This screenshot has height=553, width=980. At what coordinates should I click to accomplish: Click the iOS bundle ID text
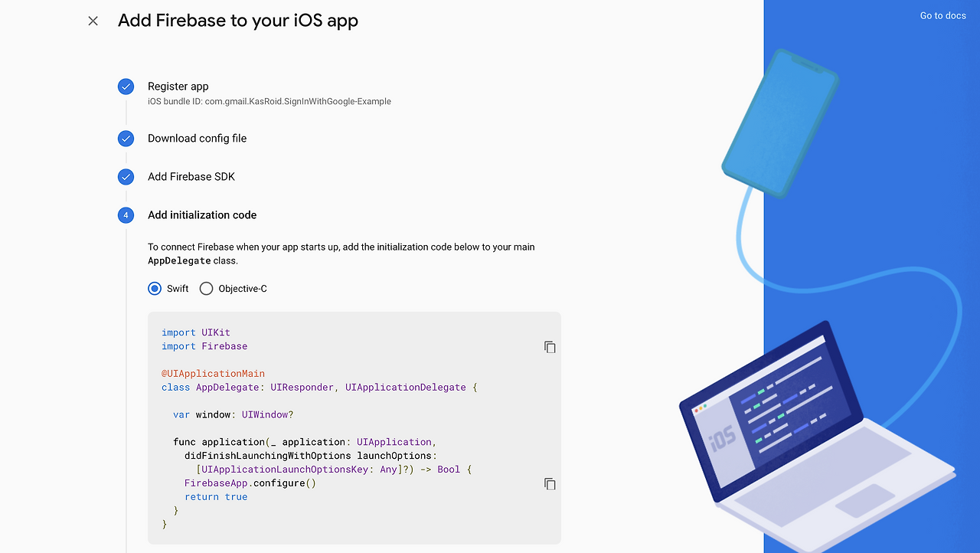point(269,101)
